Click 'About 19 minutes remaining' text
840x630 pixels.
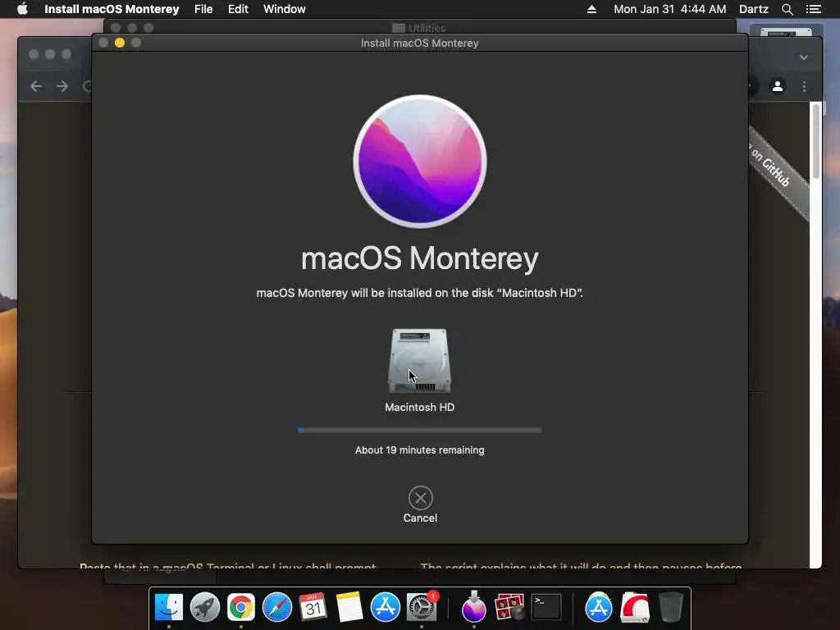(x=419, y=450)
